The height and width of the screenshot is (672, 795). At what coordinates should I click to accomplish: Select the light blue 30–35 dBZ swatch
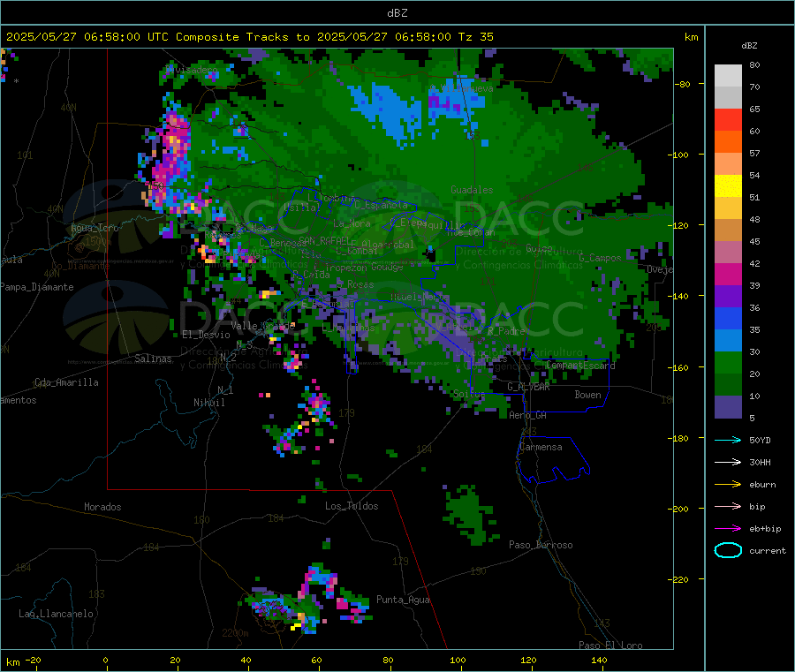(x=728, y=341)
